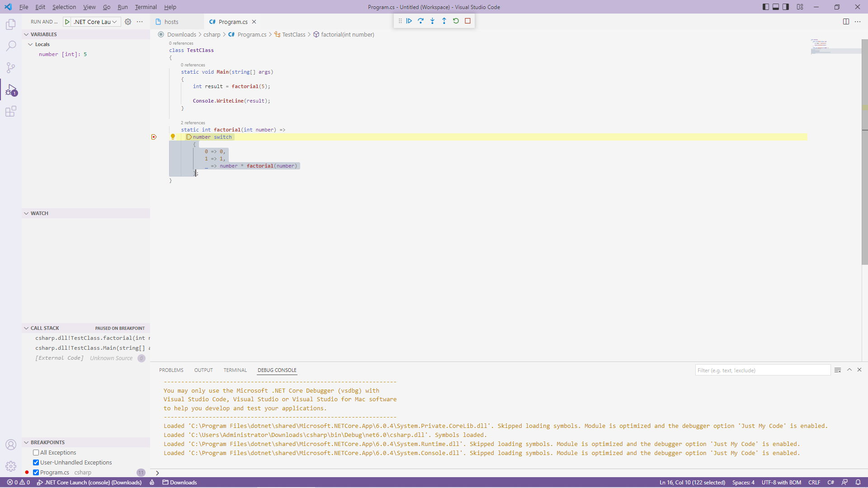Click the Step Over debug icon
Image resolution: width=868 pixels, height=488 pixels.
pos(420,21)
